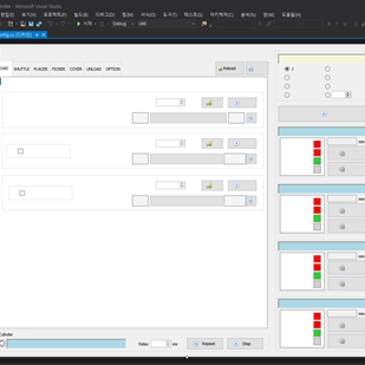Tick the checkbox in the third group

22,193
